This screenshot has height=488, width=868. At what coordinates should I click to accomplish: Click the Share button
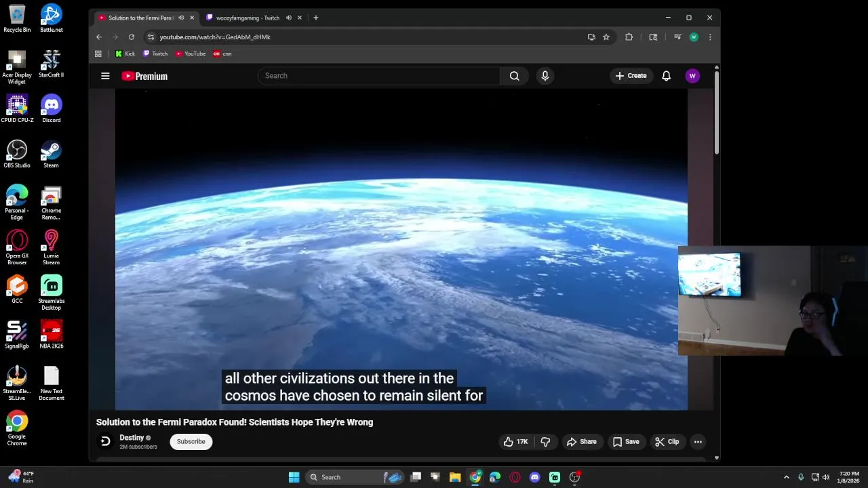click(x=582, y=442)
